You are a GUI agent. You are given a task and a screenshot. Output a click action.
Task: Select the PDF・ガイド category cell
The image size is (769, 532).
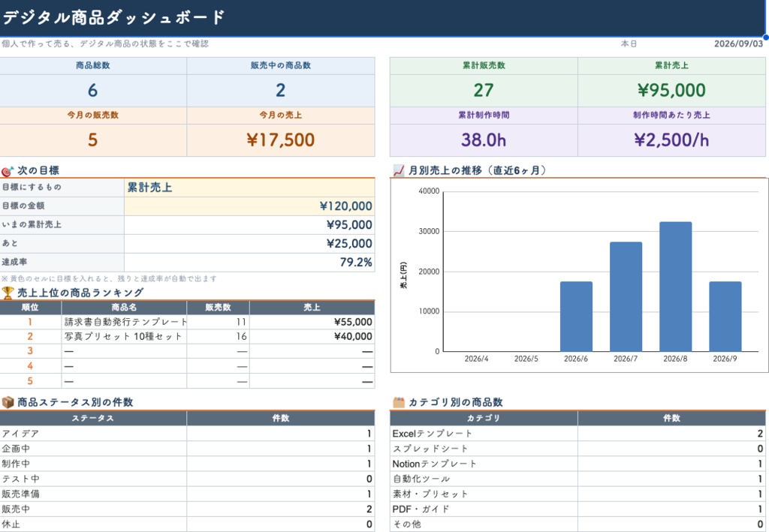[484, 509]
